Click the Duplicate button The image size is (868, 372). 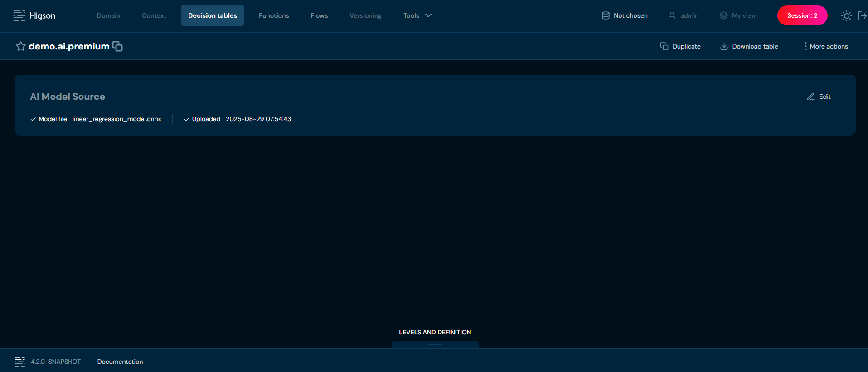coord(680,46)
